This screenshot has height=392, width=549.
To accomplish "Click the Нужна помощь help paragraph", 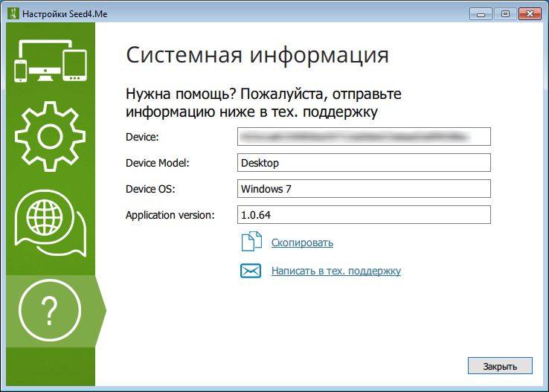I will pyautogui.click(x=263, y=103).
